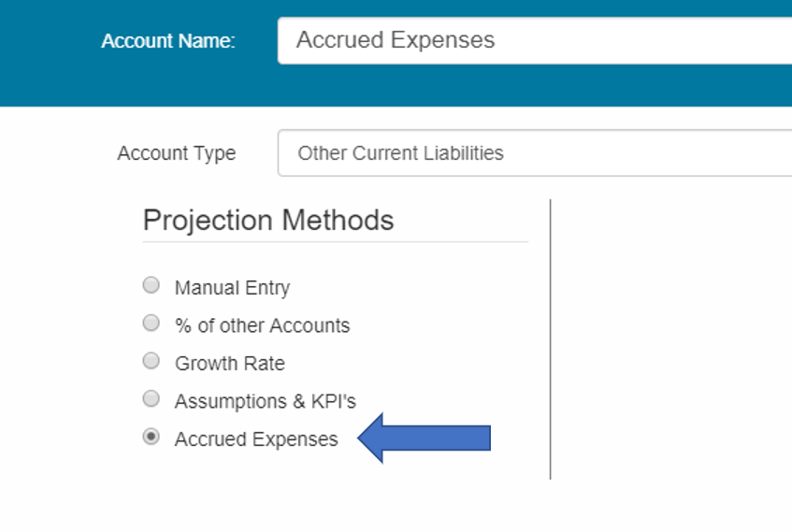This screenshot has width=792, height=532.
Task: Pick the Assumptions & KPI's radio button
Action: (x=151, y=399)
